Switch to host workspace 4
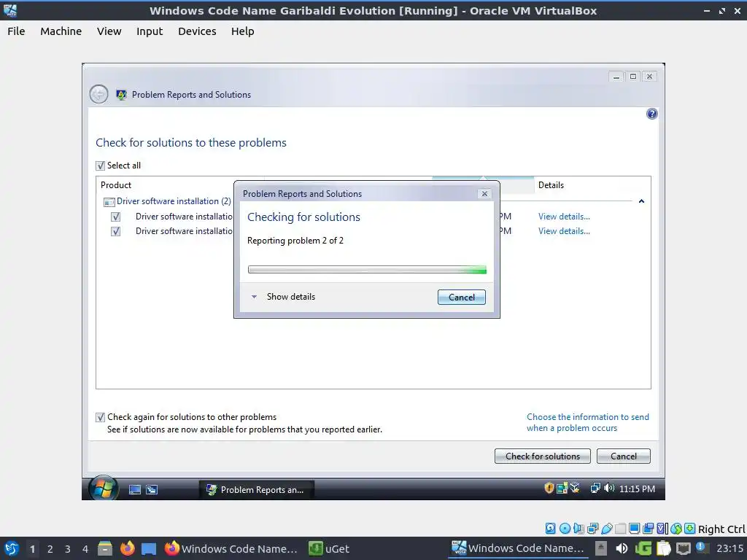The width and height of the screenshot is (747, 560). [x=85, y=549]
